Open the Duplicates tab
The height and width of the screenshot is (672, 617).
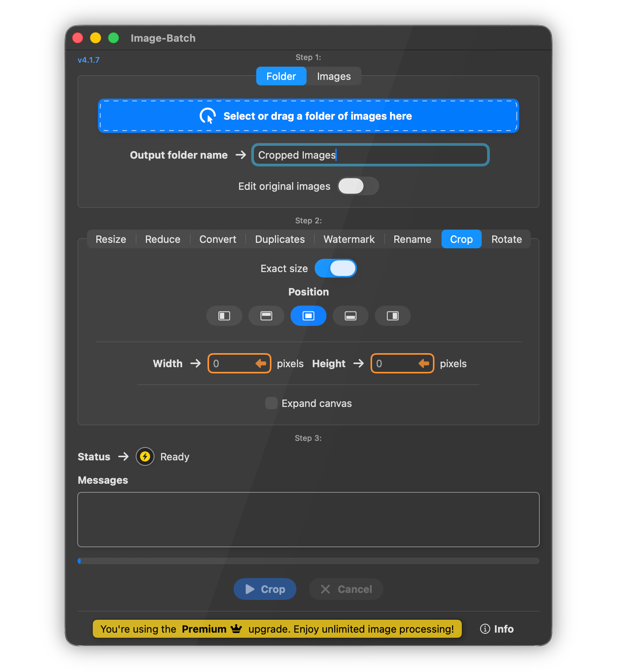tap(280, 239)
